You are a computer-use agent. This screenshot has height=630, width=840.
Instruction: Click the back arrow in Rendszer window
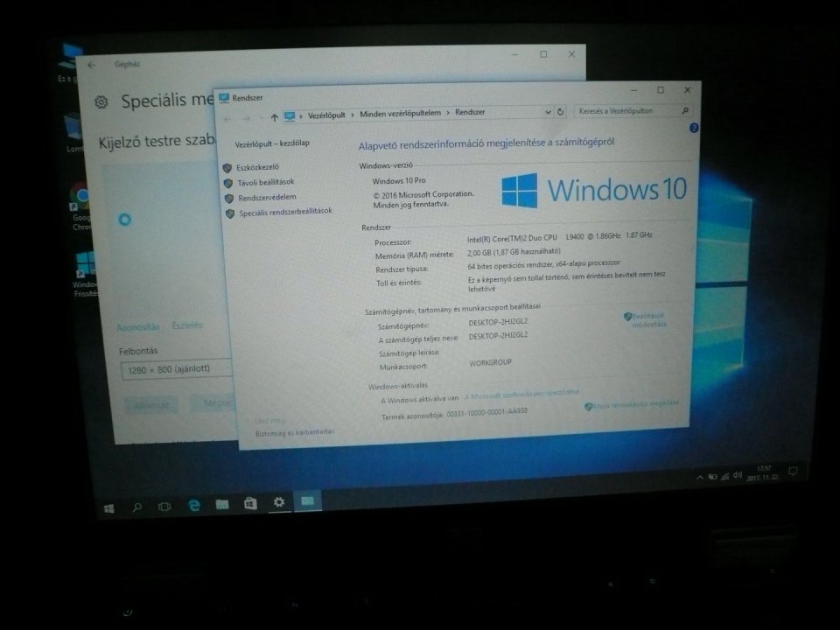[227, 119]
